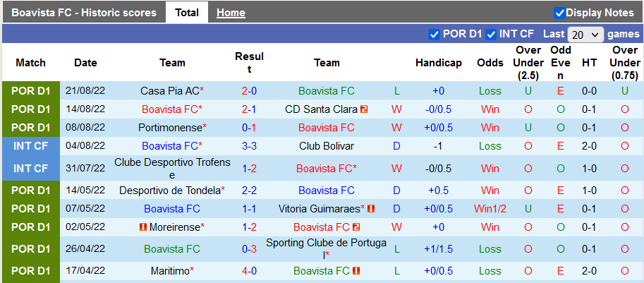Click the 2-0 result for Casa Pia match
The width and height of the screenshot is (644, 283).
point(249,91)
